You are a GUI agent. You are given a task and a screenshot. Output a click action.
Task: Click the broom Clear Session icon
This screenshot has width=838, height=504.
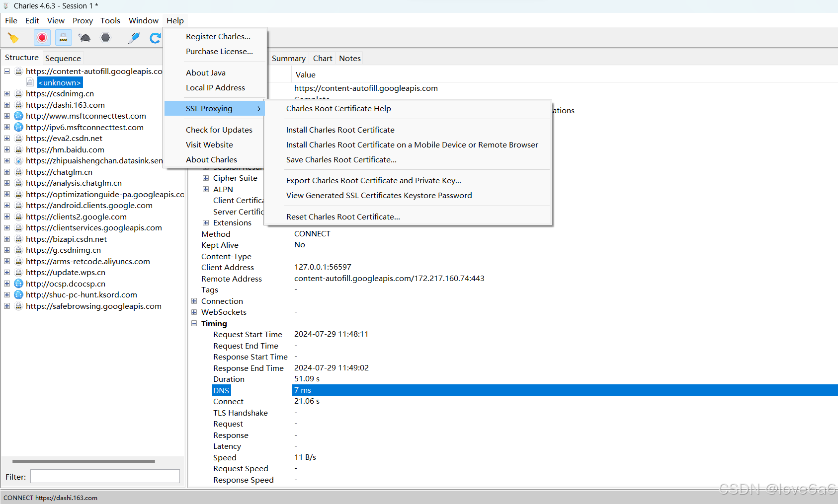[x=13, y=38]
